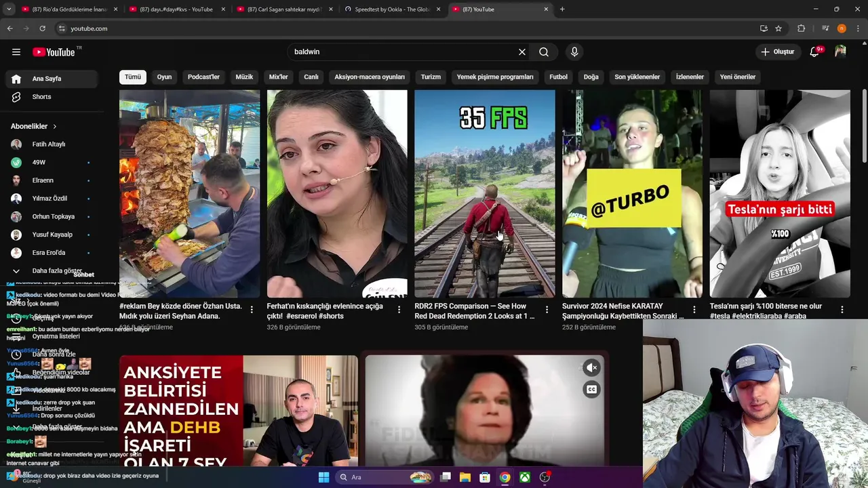Open a new browser tab
Viewport: 868px width, 488px height.
click(562, 9)
